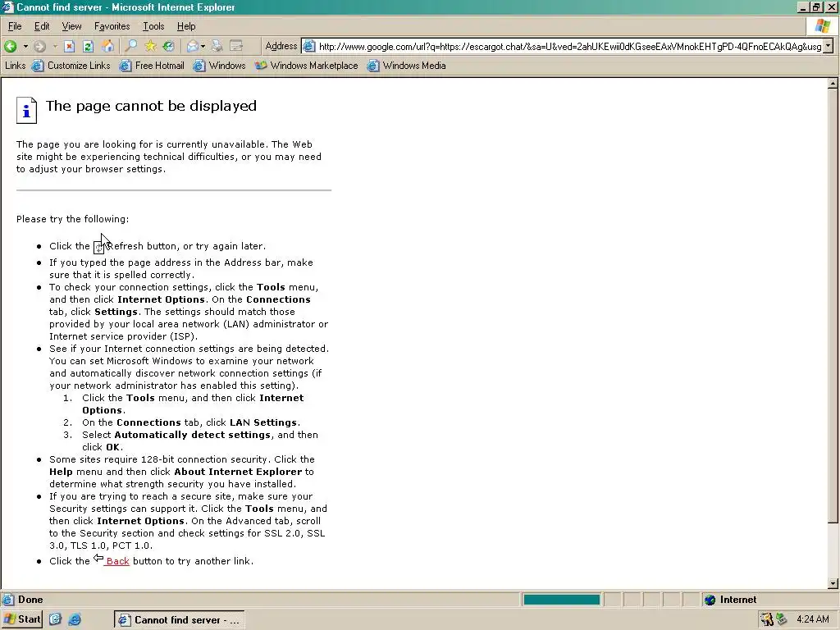The width and height of the screenshot is (840, 630).
Task: Click inside the Address URL field
Action: [569, 47]
